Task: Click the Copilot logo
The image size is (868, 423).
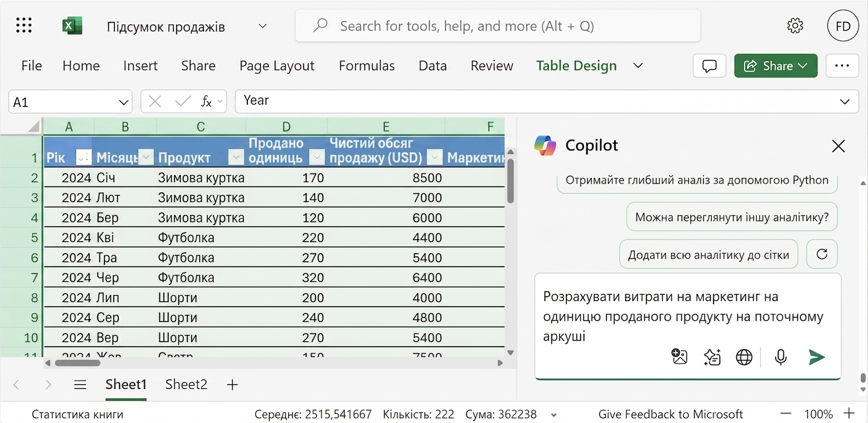Action: [545, 145]
